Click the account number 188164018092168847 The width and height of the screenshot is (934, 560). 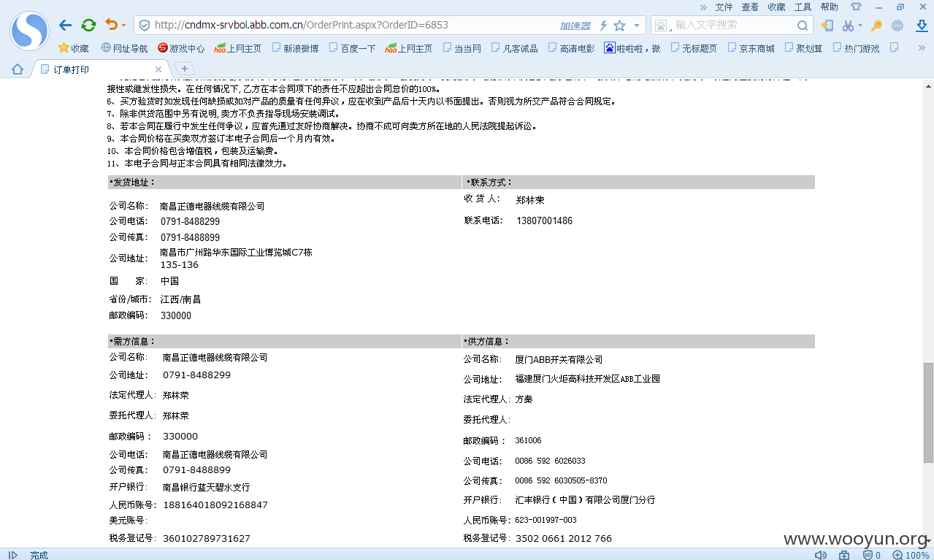215,505
